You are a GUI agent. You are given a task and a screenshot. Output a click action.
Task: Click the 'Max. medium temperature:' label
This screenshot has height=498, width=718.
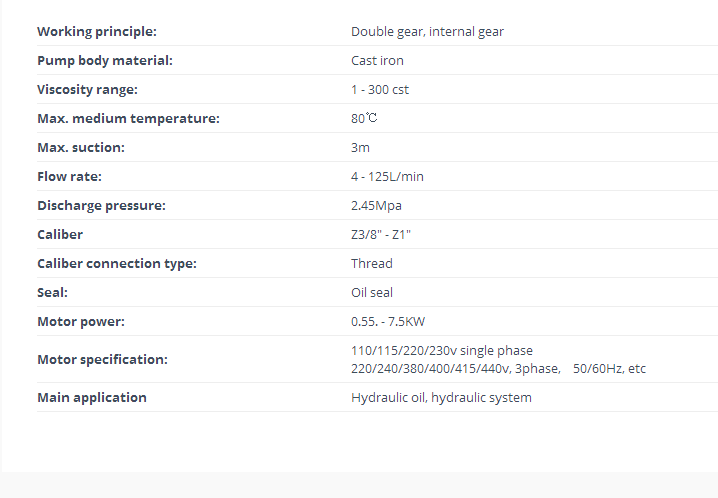tap(128, 119)
